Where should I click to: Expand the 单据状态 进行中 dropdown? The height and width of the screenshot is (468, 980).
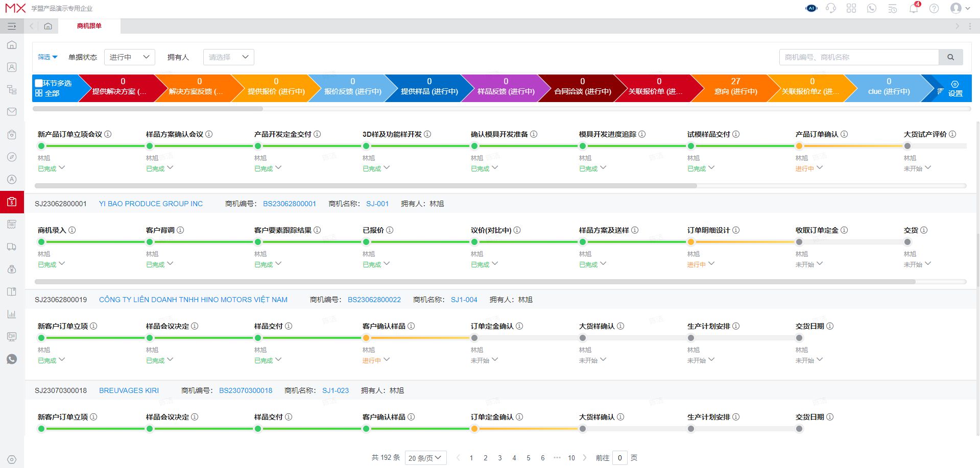(129, 57)
